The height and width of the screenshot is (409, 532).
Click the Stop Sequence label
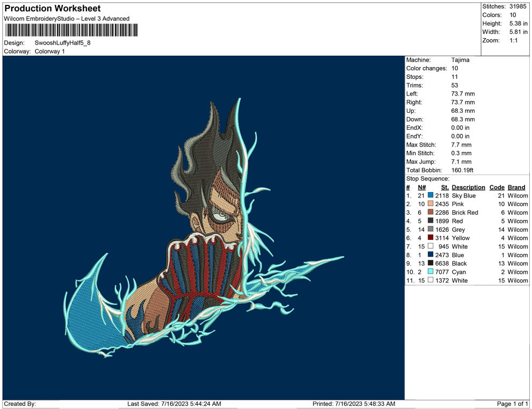428,179
